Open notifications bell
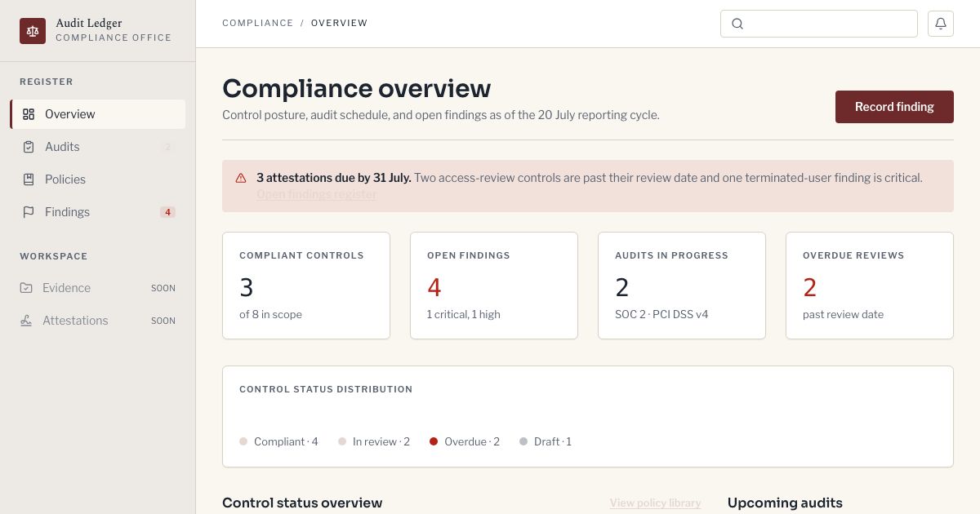Screen dimensions: 980x514 tap(941, 24)
